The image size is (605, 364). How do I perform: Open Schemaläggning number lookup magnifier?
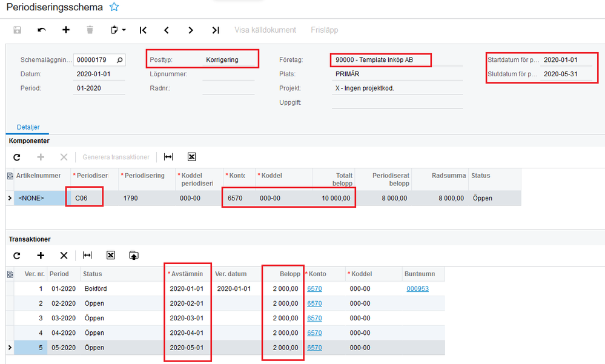[120, 60]
